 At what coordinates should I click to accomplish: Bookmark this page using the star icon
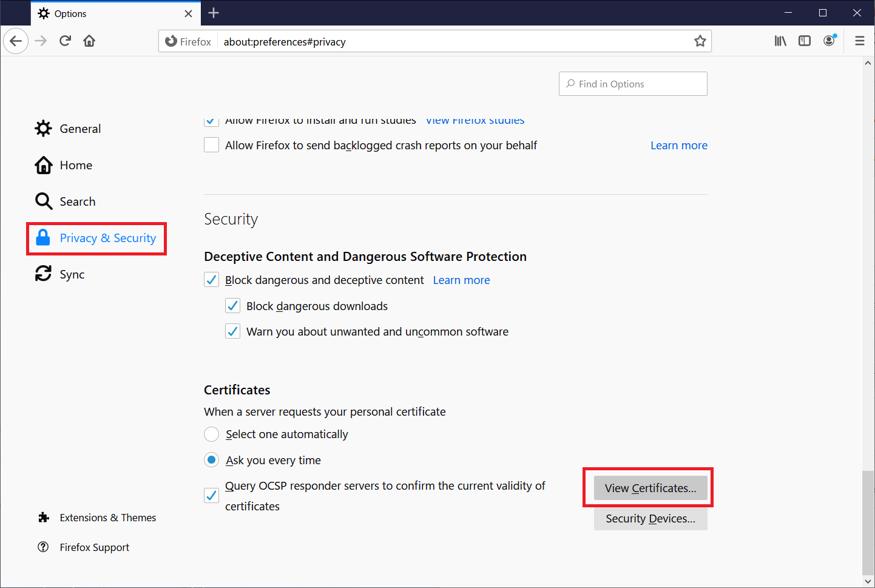coord(700,41)
